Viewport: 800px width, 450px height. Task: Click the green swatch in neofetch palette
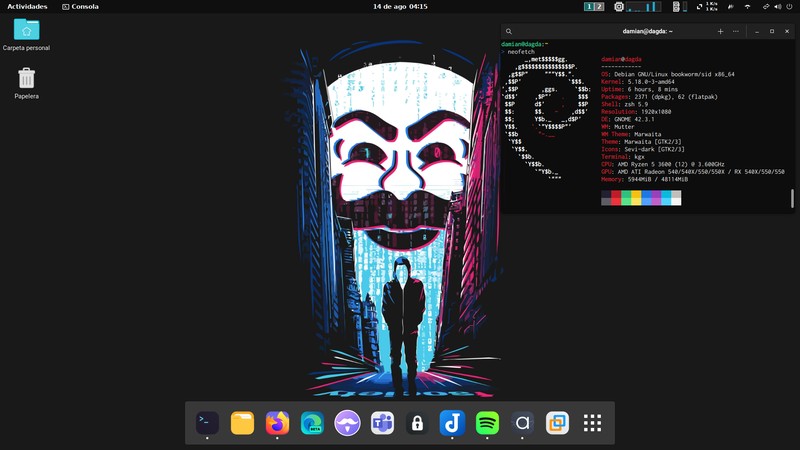tap(626, 198)
